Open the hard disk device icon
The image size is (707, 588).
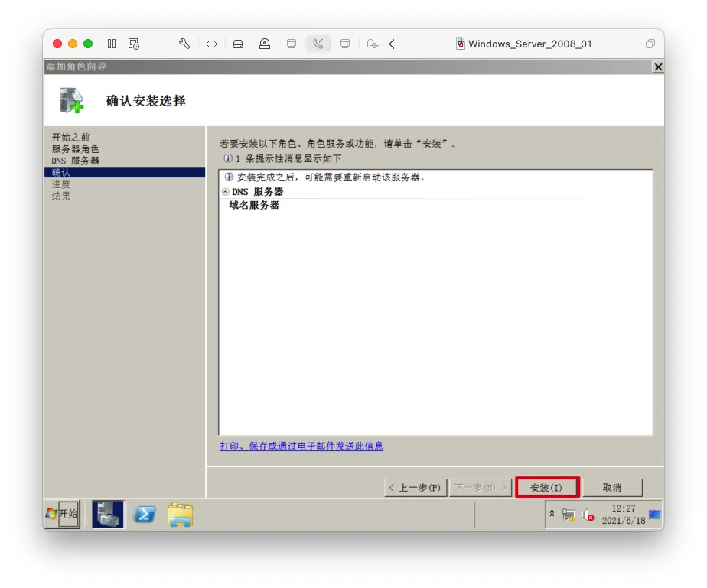pyautogui.click(x=238, y=44)
